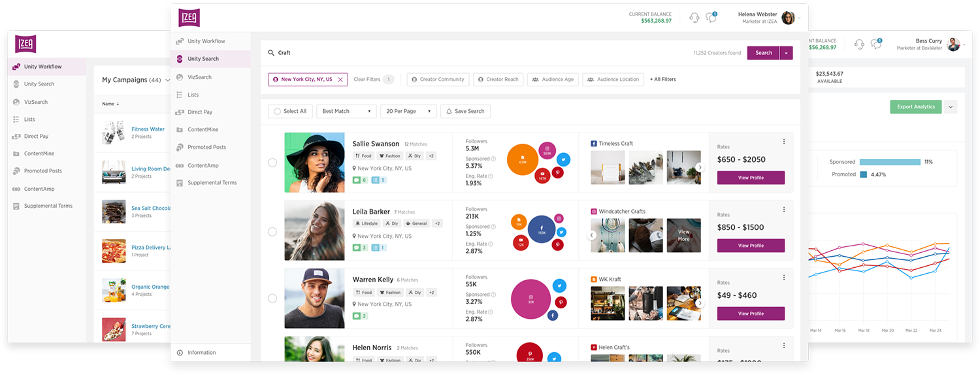Click the + All Filters link
This screenshot has width=980, height=375.
[662, 80]
